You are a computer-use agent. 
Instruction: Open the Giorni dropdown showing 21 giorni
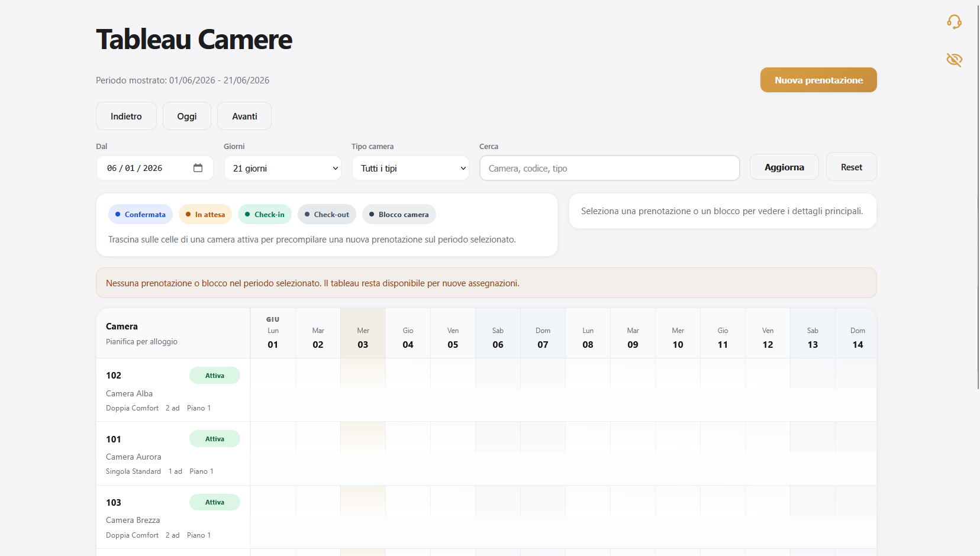coord(283,168)
